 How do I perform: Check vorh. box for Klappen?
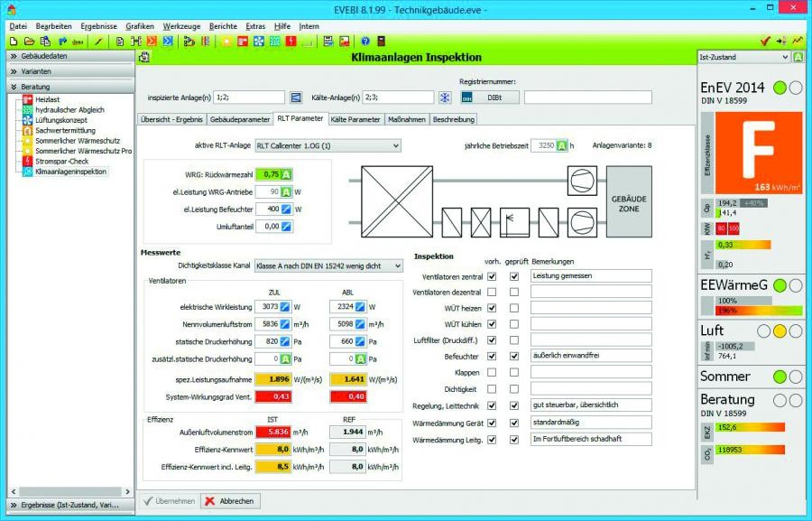coord(492,373)
